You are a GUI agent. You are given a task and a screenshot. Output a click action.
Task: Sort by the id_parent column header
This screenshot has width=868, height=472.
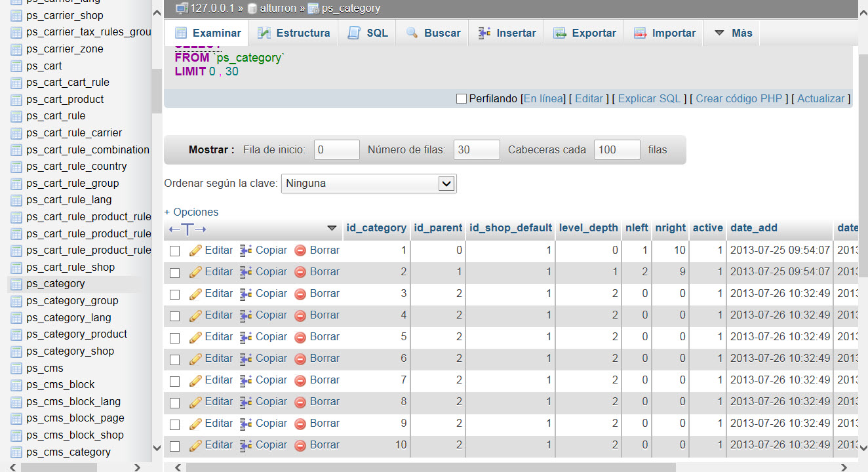[x=439, y=228]
